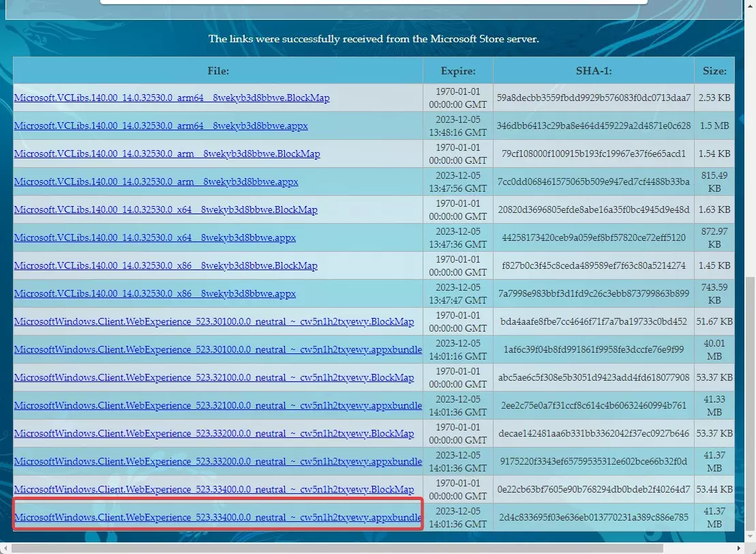This screenshot has width=756, height=554.
Task: Select SHA-1 hash 9175220f3343ef65759535312e602bce66b32f0d
Action: tap(594, 461)
